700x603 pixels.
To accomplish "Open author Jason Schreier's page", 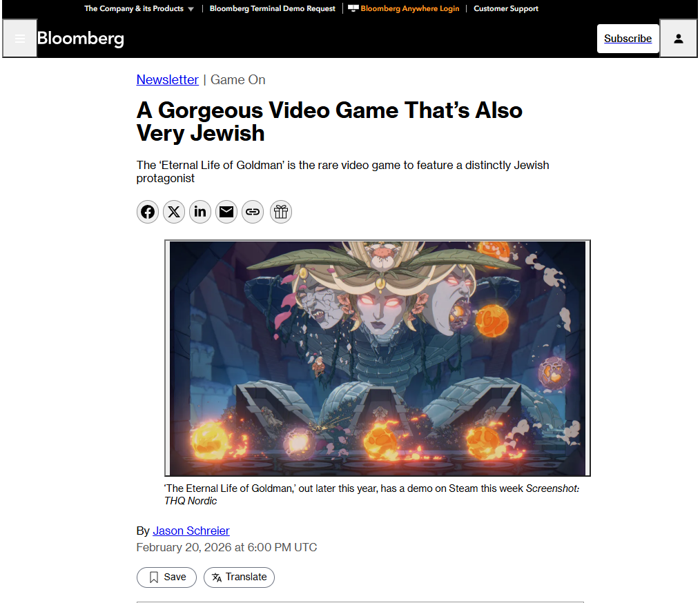I will tap(191, 531).
